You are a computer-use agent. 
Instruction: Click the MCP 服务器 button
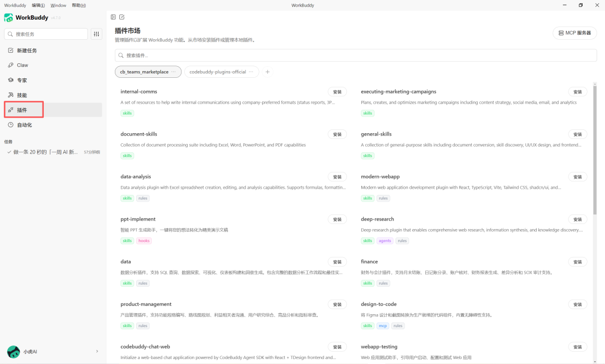pyautogui.click(x=574, y=33)
